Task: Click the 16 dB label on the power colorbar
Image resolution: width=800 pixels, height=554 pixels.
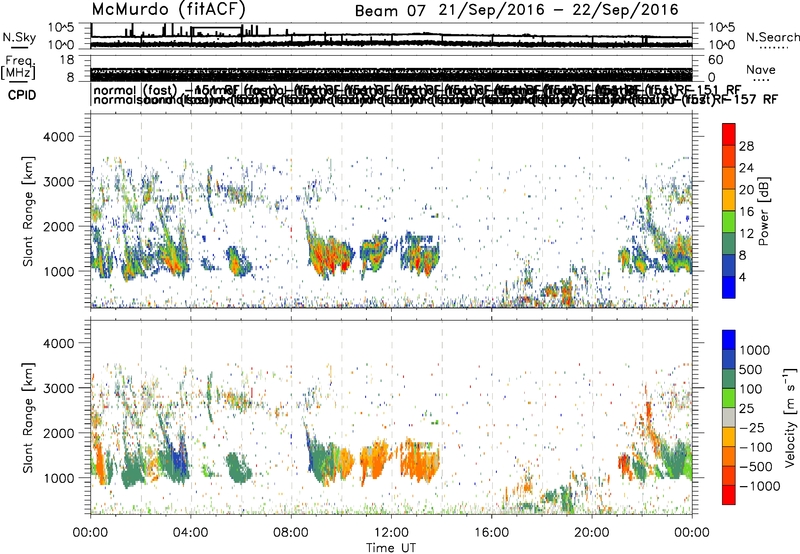Action: (x=746, y=212)
